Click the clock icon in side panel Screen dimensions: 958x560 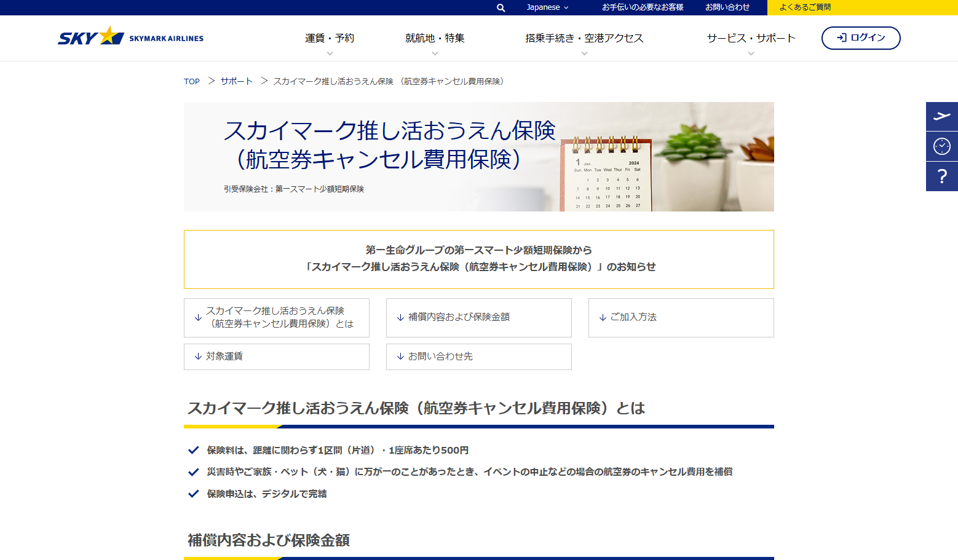[x=941, y=146]
